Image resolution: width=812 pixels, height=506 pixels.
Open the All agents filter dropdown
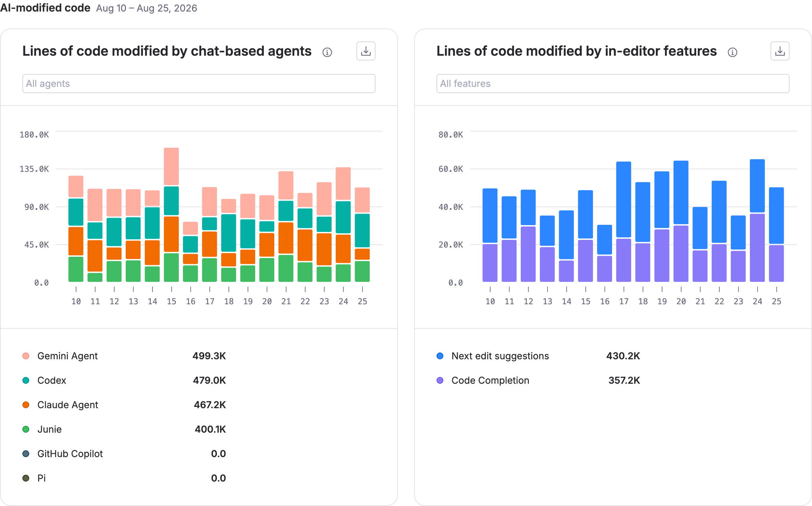(199, 84)
